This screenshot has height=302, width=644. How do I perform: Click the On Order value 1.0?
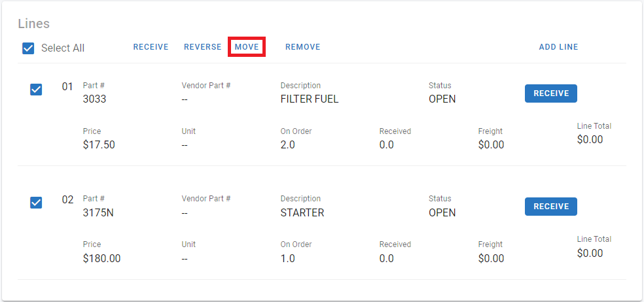coord(287,258)
